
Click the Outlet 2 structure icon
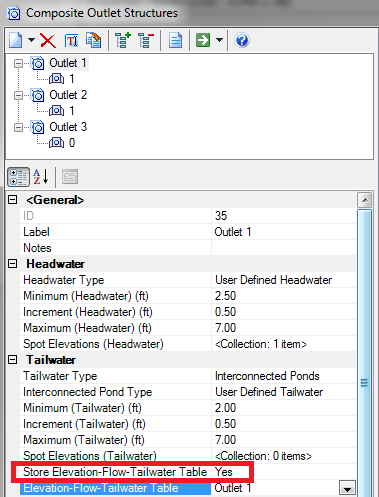(37, 95)
